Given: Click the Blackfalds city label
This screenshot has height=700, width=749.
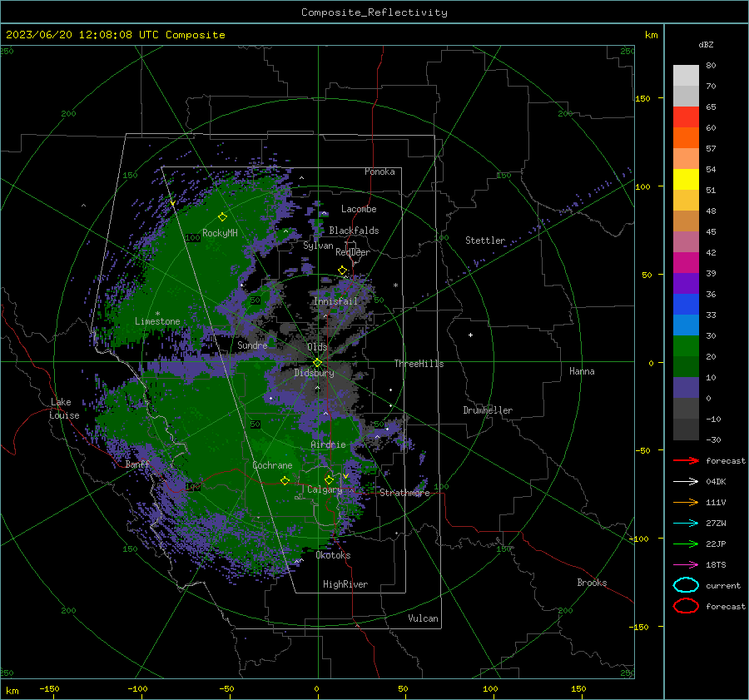Looking at the screenshot, I should (x=354, y=231).
